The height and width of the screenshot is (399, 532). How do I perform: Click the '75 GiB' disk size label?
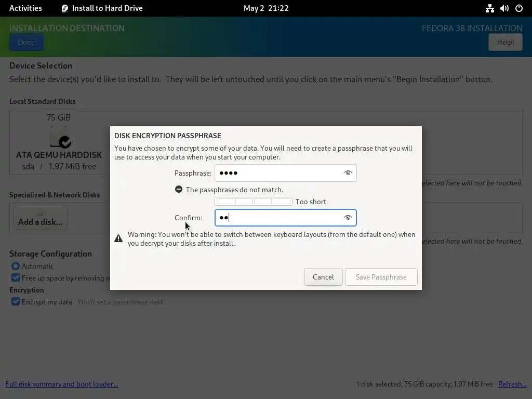(x=59, y=117)
